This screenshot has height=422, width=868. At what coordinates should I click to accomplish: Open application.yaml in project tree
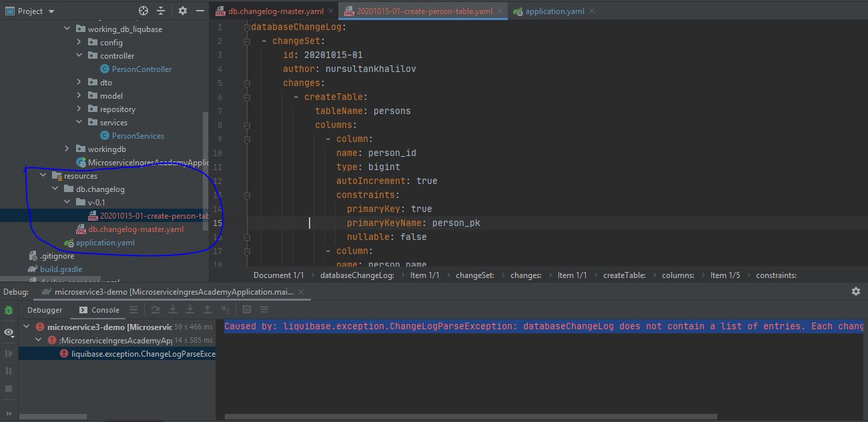point(105,243)
